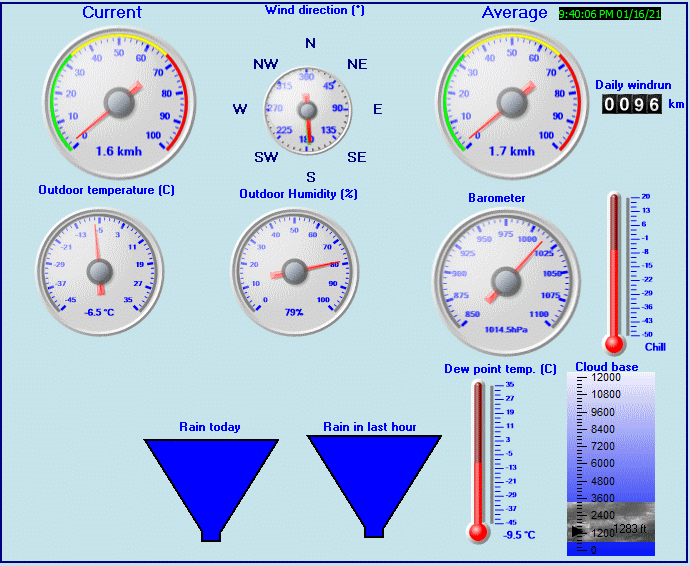This screenshot has height=566, width=690.
Task: Click the Current heading label
Action: click(x=112, y=13)
